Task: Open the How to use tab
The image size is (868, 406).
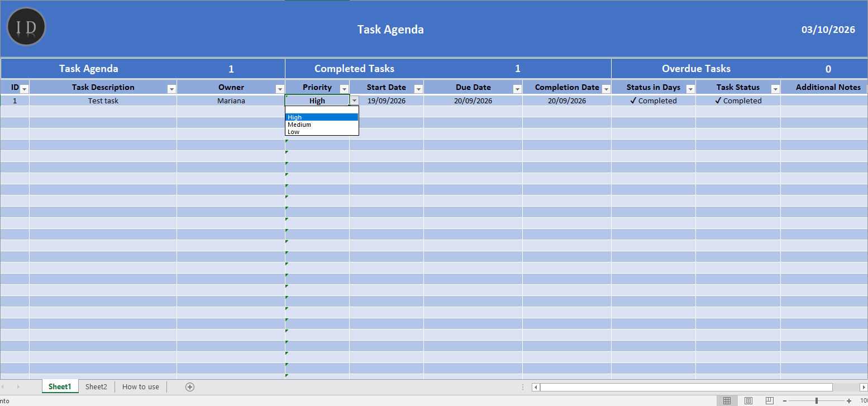Action: [x=141, y=386]
